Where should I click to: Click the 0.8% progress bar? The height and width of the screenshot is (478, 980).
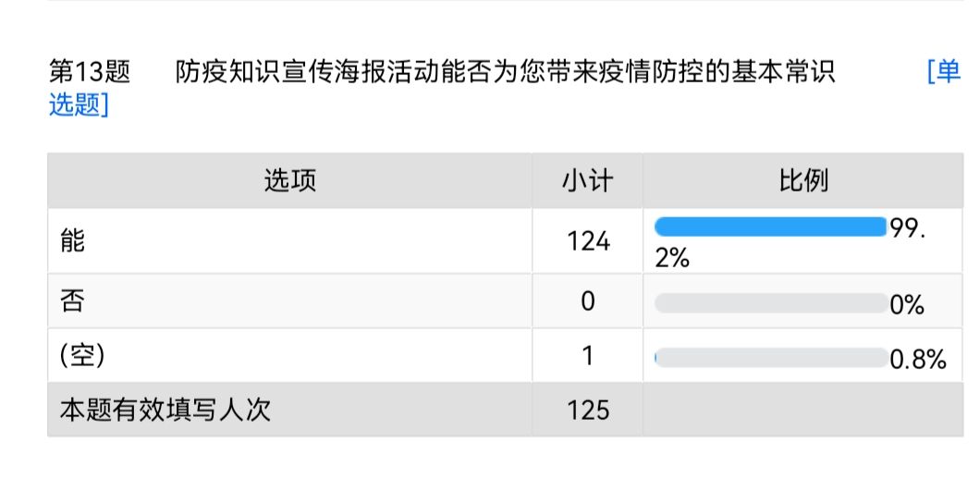click(770, 358)
